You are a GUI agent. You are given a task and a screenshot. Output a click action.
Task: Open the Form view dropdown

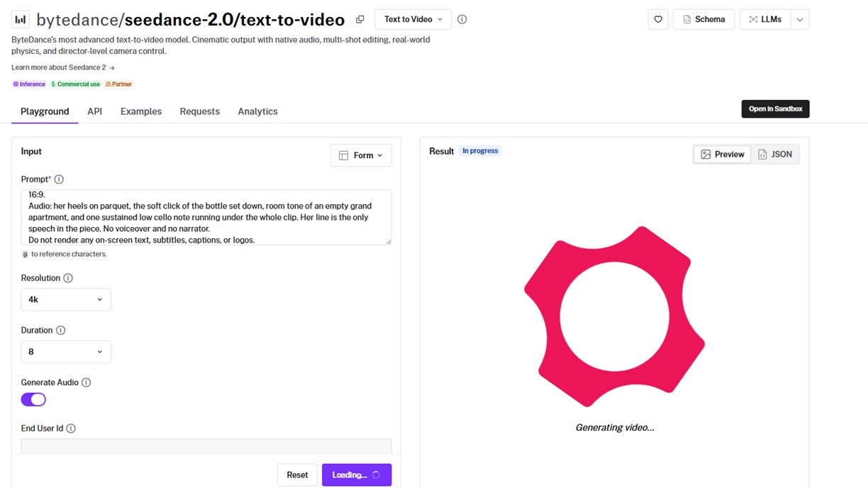click(x=361, y=155)
